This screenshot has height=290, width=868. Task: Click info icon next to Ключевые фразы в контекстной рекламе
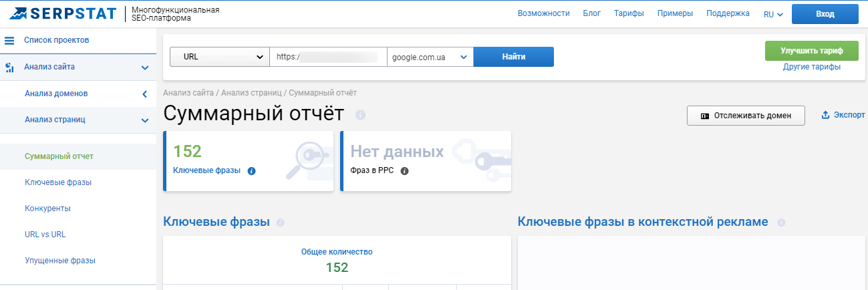tap(781, 223)
